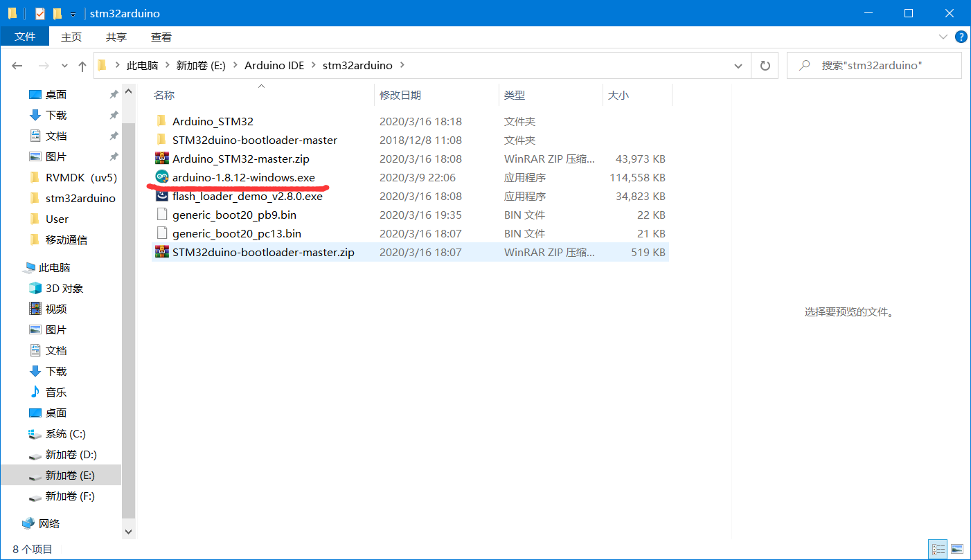Open pinned 文档 in quick access
The width and height of the screenshot is (971, 560).
click(x=56, y=136)
